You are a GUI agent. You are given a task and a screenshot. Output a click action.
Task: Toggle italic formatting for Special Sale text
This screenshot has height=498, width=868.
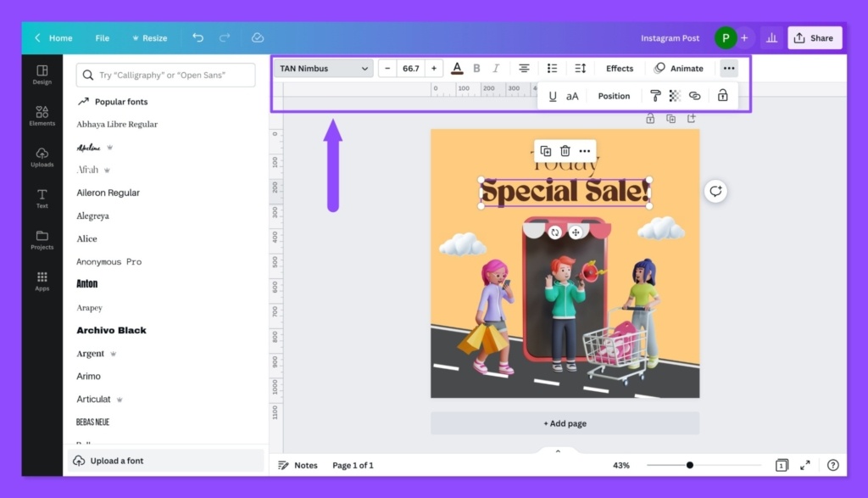pyautogui.click(x=496, y=68)
